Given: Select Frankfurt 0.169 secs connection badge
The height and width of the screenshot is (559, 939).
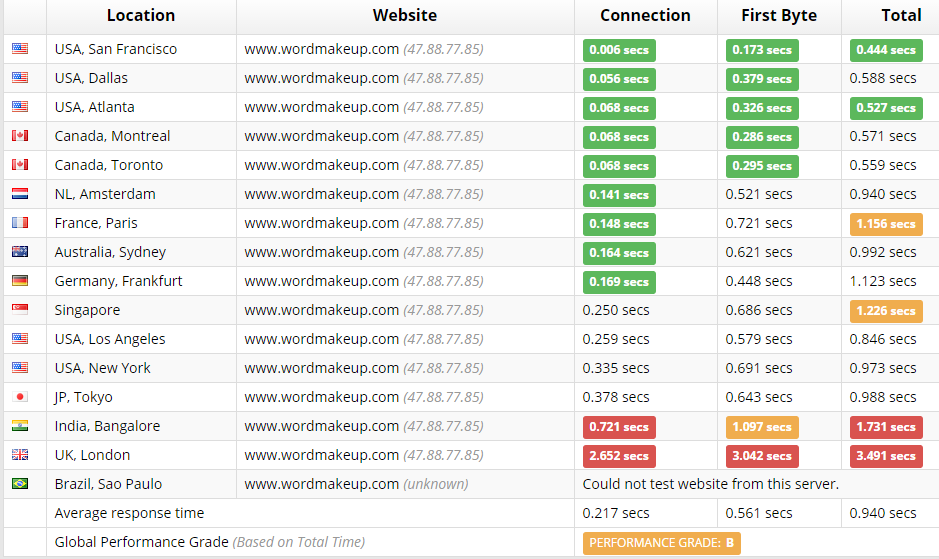Looking at the screenshot, I should coord(619,282).
